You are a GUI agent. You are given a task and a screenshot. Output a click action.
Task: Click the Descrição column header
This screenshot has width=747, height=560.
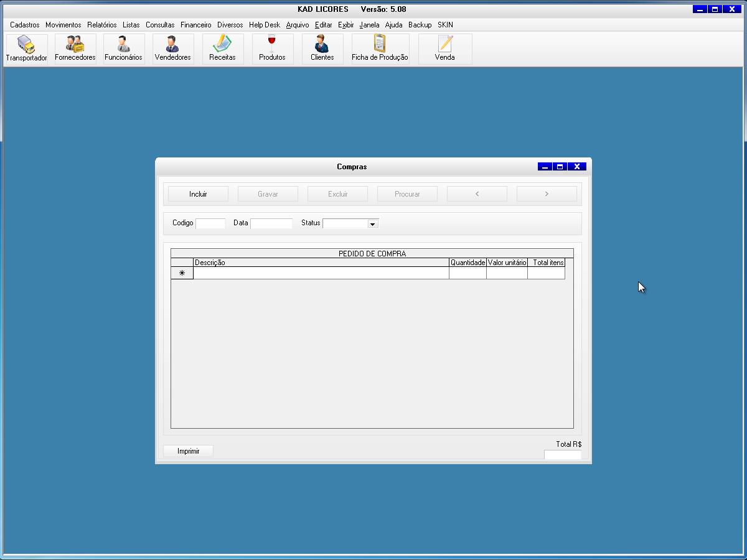[x=321, y=263]
